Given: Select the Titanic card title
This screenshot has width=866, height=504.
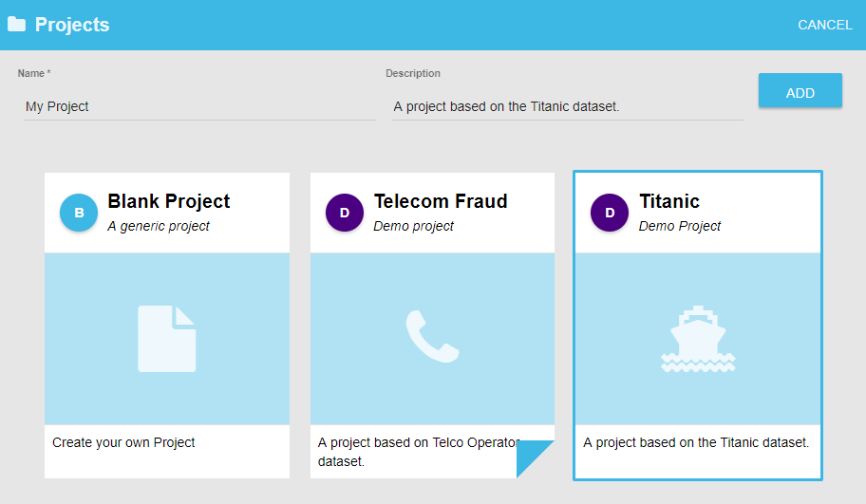Looking at the screenshot, I should (669, 201).
